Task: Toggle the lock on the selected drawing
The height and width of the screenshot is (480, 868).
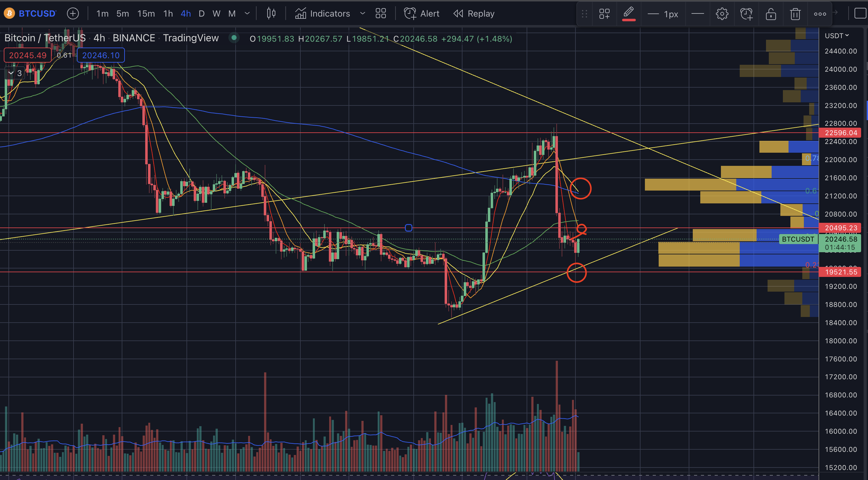Action: (771, 14)
